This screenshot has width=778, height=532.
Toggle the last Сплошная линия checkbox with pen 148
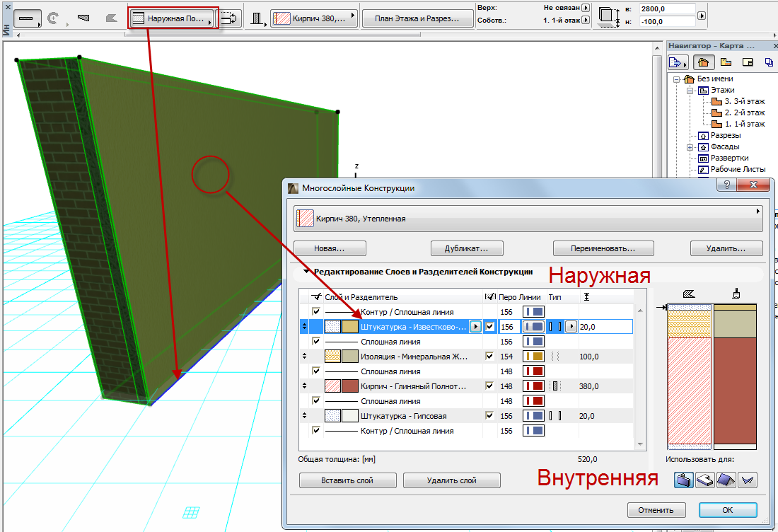click(316, 400)
